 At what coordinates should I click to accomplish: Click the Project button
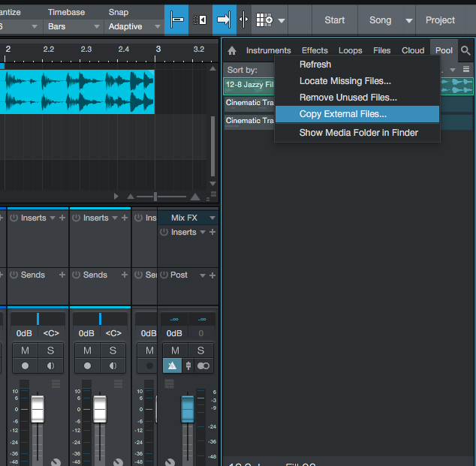coord(440,20)
